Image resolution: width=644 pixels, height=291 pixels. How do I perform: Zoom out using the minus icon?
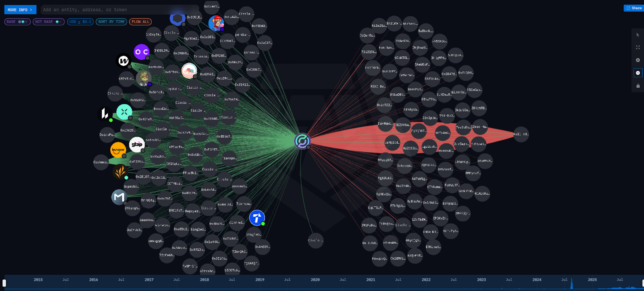click(x=638, y=73)
